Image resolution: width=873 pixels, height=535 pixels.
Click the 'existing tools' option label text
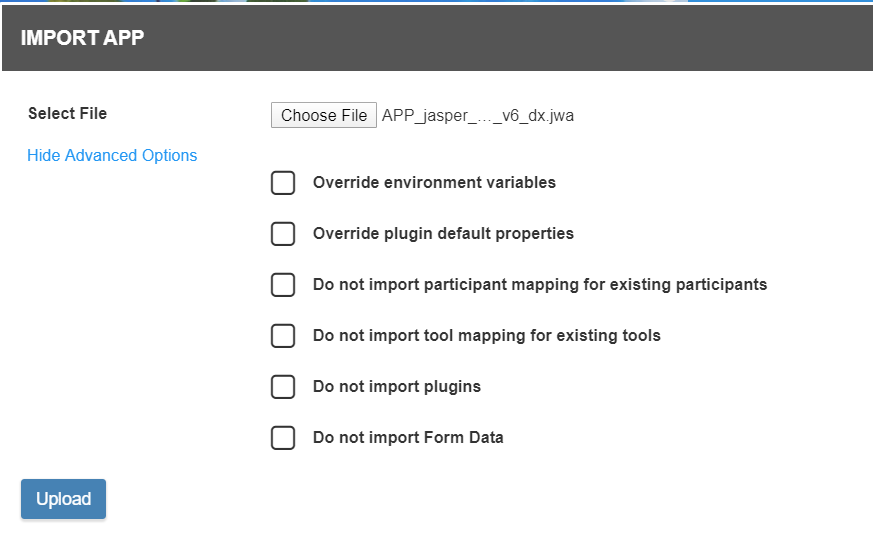click(x=486, y=336)
